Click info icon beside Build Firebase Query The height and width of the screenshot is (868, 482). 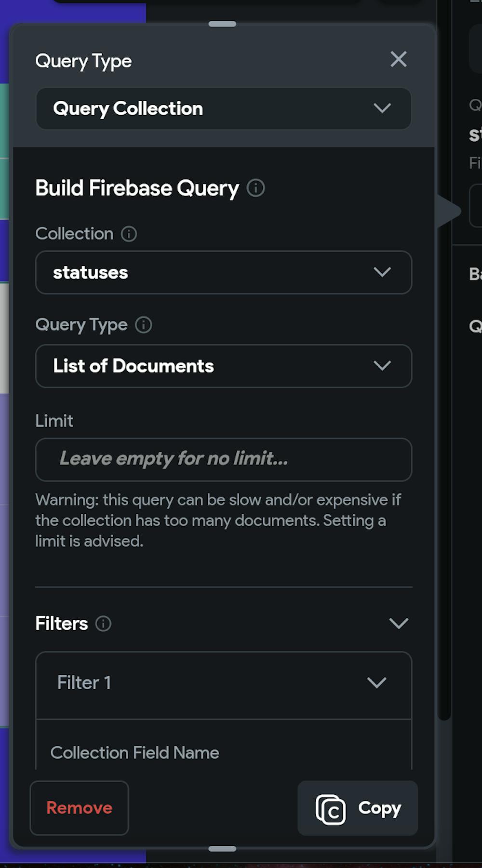tap(255, 188)
